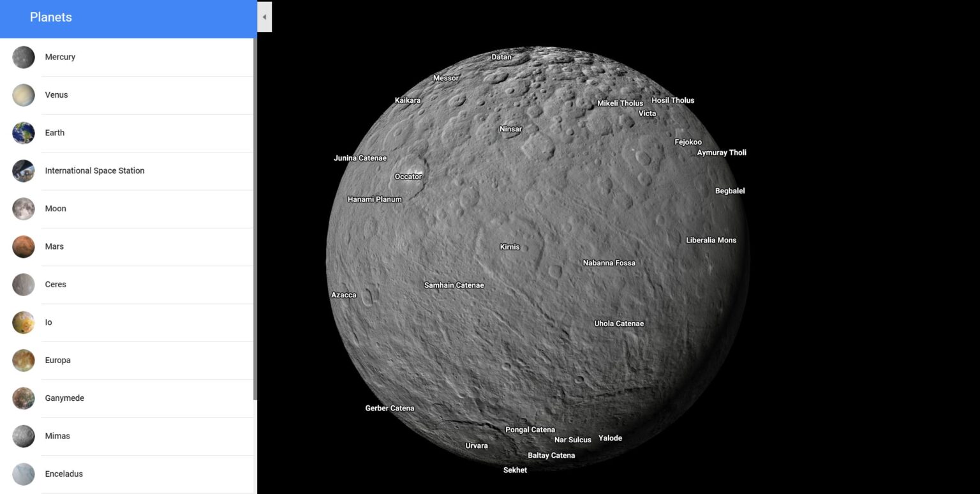
Task: Click the Kirnis label on Ceres
Action: [510, 247]
